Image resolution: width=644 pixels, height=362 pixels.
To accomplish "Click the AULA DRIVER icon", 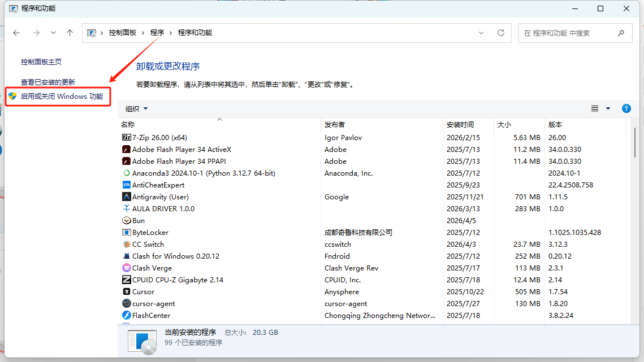I will pyautogui.click(x=127, y=208).
